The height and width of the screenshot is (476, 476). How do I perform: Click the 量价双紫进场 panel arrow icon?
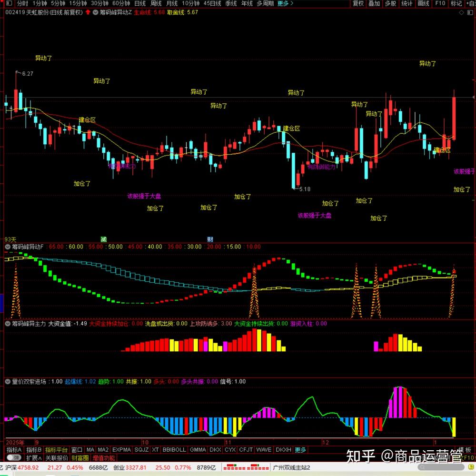pos(8,381)
